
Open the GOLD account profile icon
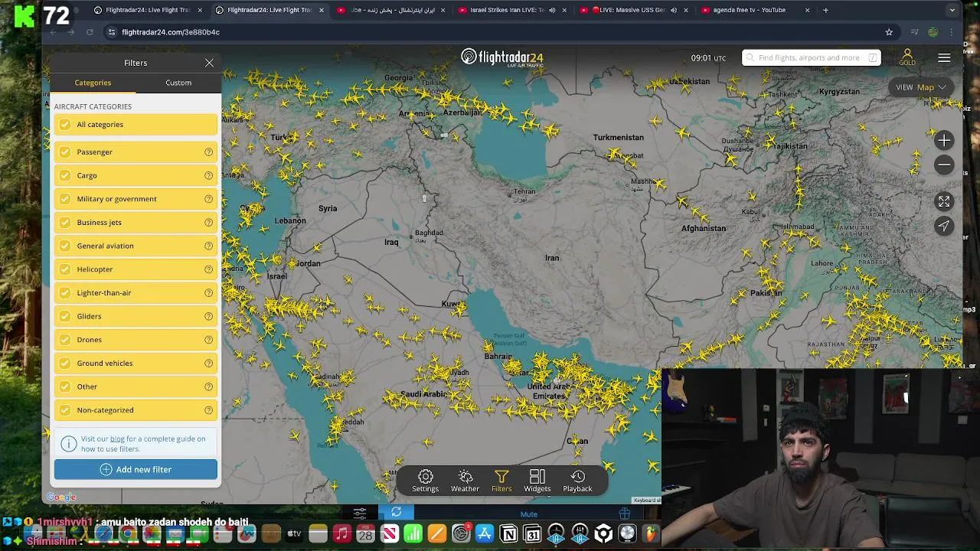coord(907,57)
